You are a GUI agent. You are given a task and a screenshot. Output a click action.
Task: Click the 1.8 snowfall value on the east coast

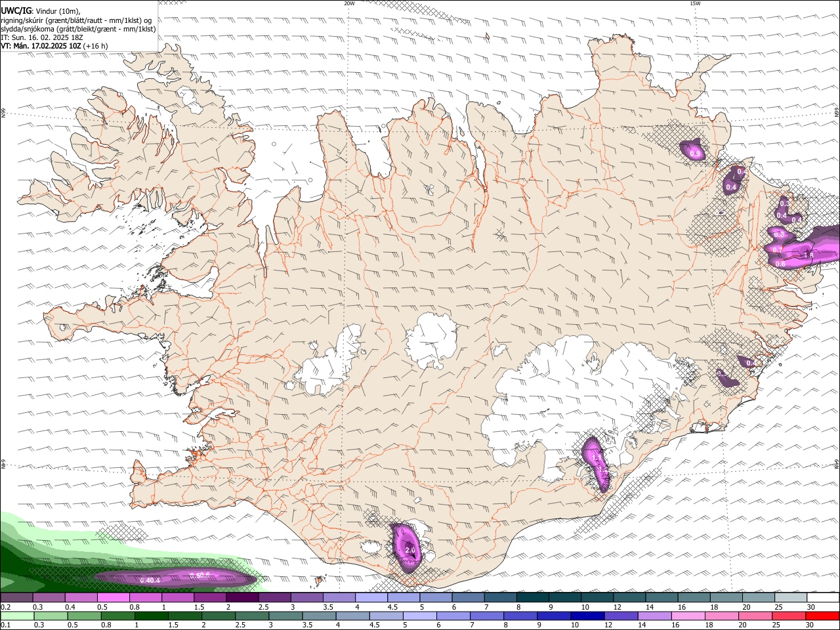[808, 255]
